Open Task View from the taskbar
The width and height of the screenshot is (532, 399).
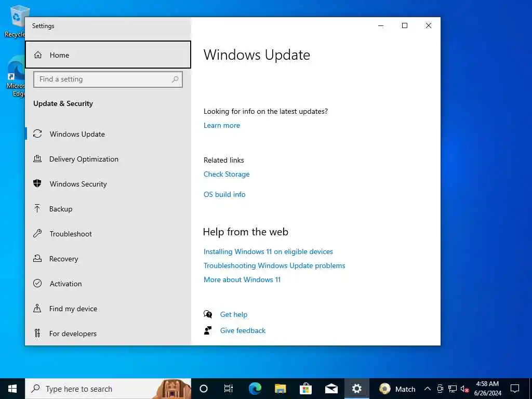(229, 389)
